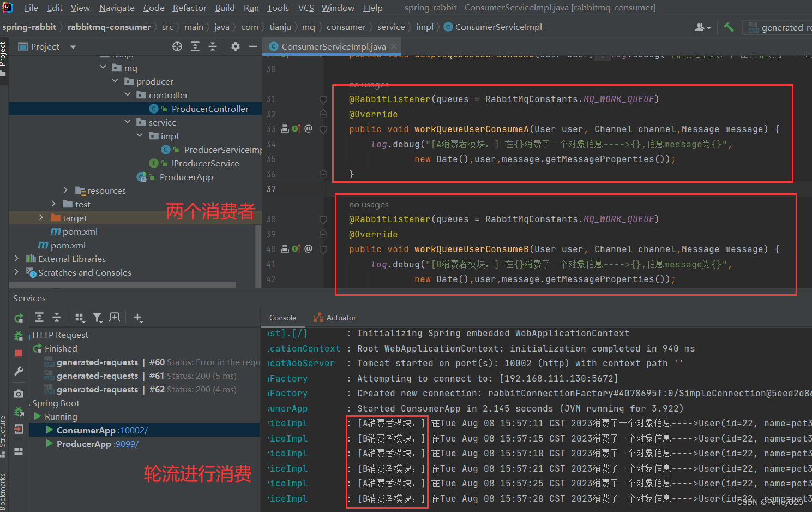812x512 pixels.
Task: Switch to the Console tab
Action: [x=282, y=318]
